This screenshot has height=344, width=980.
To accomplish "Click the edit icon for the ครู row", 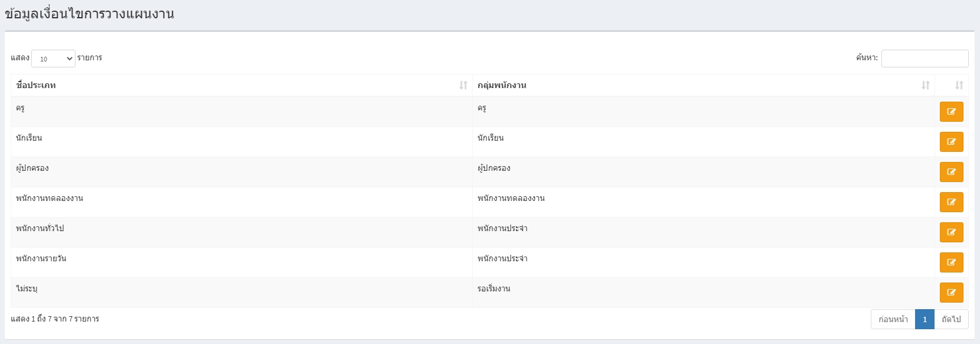I will coord(951,112).
